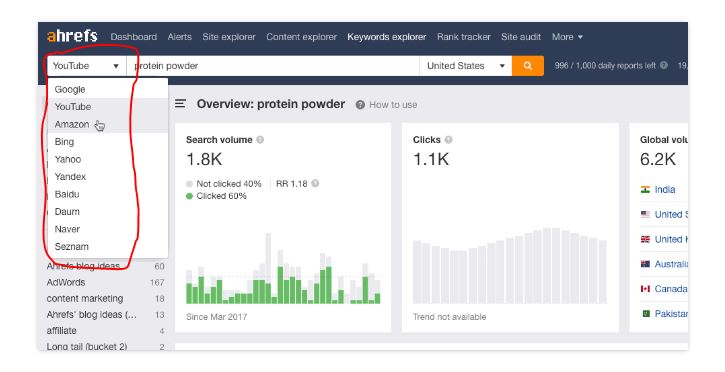This screenshot has width=725, height=372.
Task: Open the Site explorer tab
Action: click(x=228, y=37)
